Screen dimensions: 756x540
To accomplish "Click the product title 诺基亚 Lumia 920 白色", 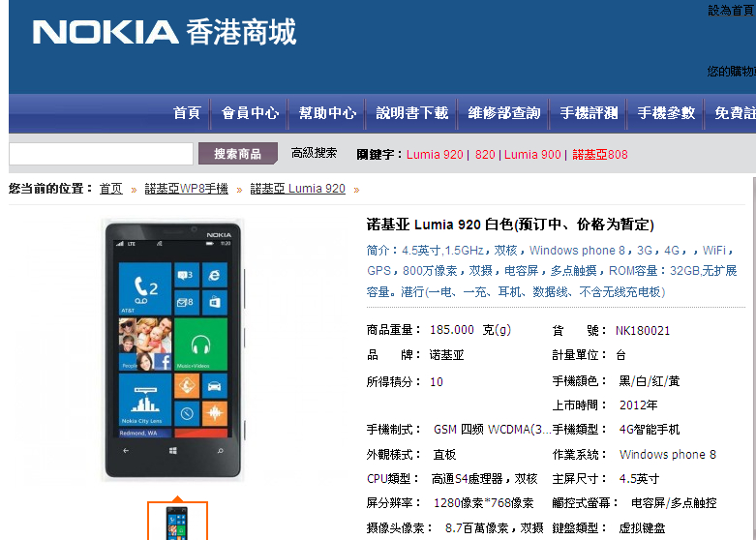I will coord(510,225).
